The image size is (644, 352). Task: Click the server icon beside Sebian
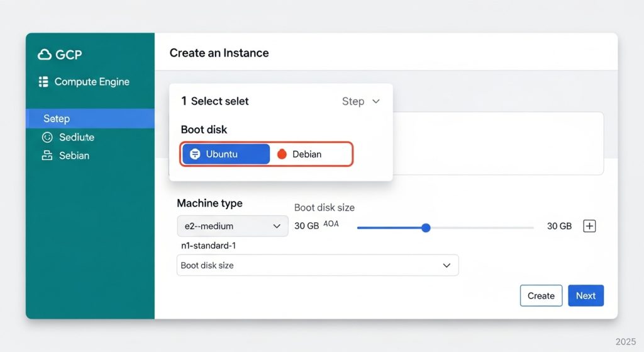click(47, 156)
